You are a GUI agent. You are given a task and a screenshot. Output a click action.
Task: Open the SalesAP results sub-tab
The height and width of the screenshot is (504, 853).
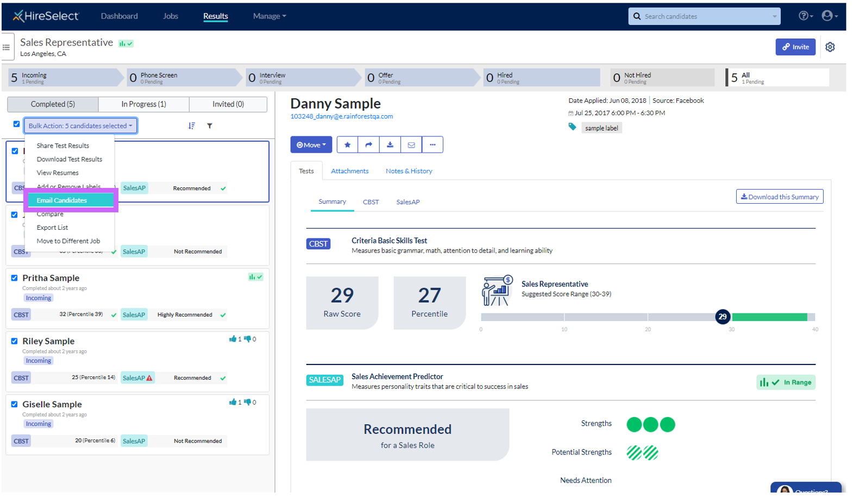coord(407,202)
